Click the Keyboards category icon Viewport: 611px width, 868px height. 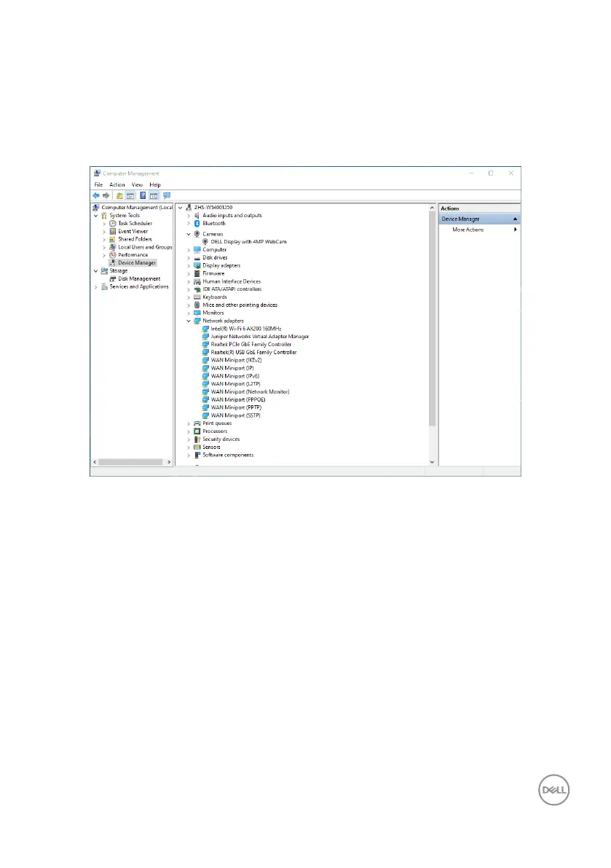point(197,297)
